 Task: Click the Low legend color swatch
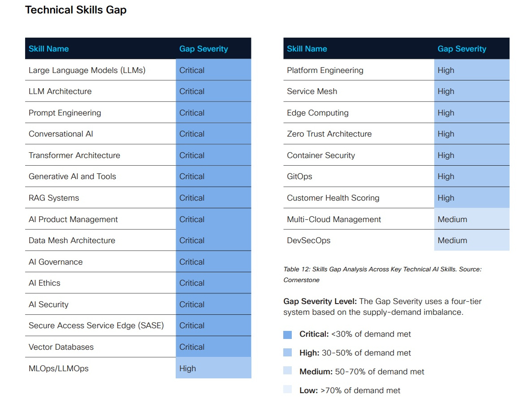[287, 390]
